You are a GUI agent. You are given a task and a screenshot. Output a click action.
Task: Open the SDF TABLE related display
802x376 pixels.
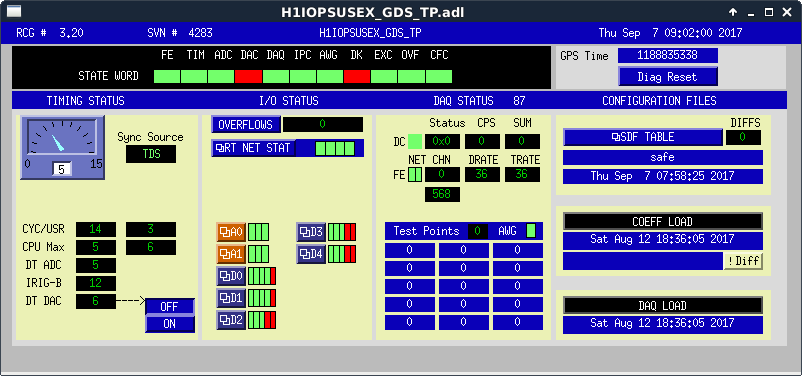643,137
